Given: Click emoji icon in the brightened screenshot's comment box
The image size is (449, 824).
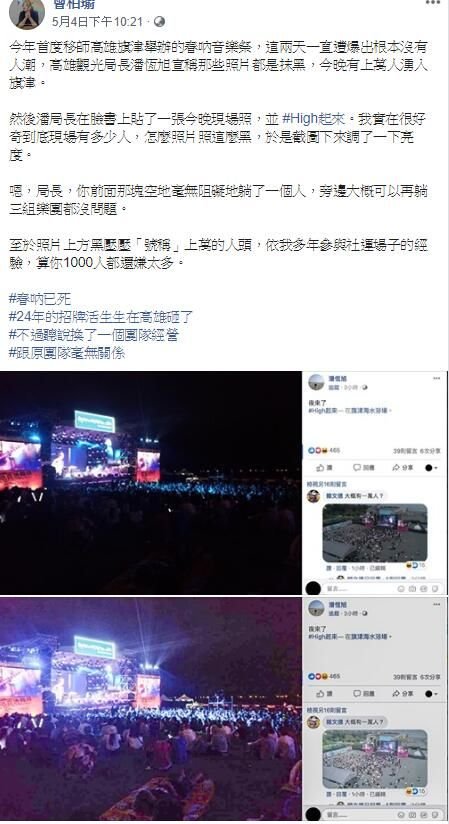Looking at the screenshot, I should pos(401,815).
